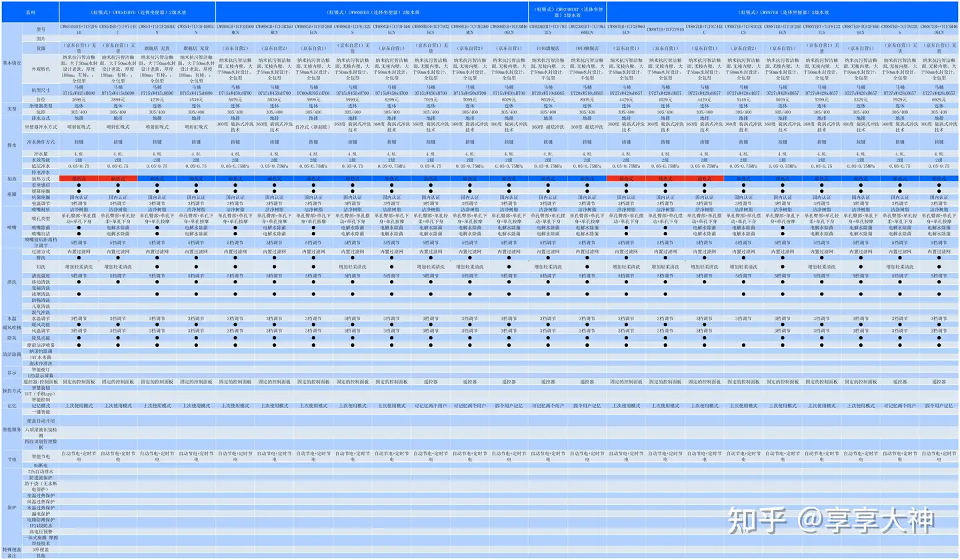Click model cell CW854SBVD+TCF2F910
This screenshot has width=960, height=560.
pyautogui.click(x=79, y=29)
